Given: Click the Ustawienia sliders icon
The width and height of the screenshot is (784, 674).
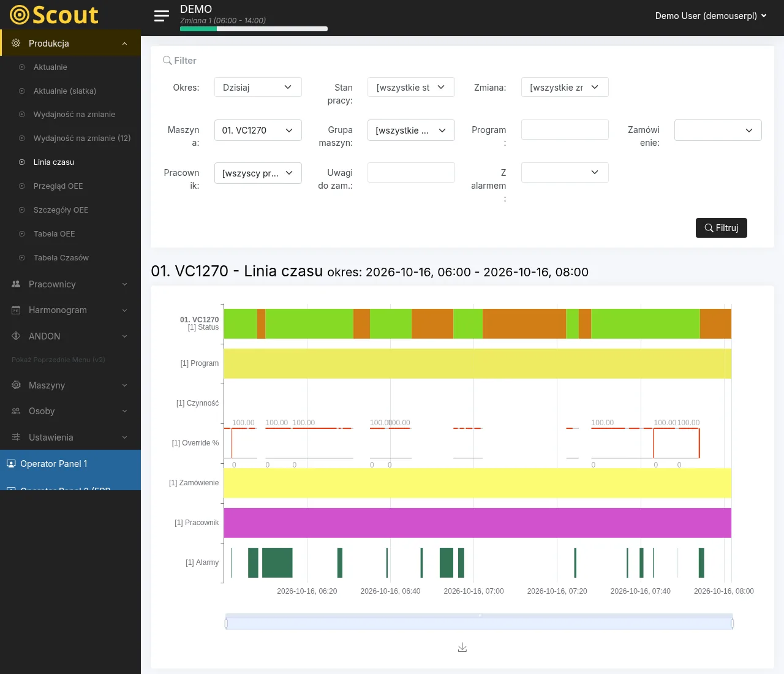Looking at the screenshot, I should coord(16,437).
